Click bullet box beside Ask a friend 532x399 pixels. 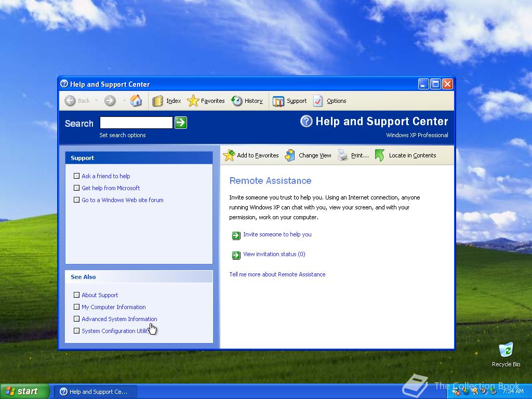click(x=77, y=176)
